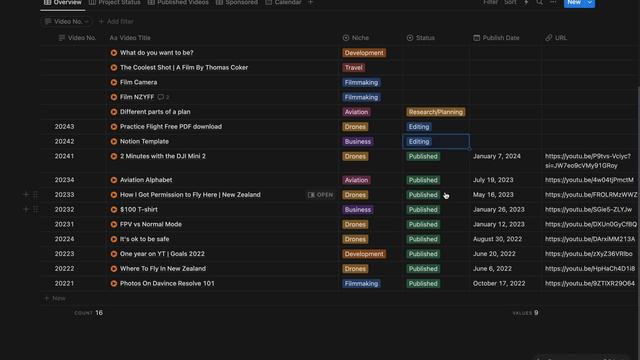Click the Video No. column header
640x360 pixels.
pos(78,38)
